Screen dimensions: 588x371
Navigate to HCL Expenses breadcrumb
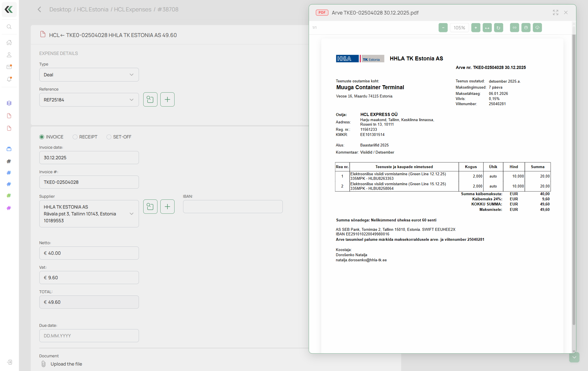132,9
